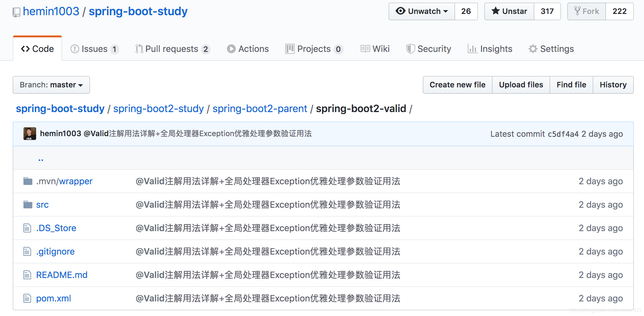Viewport: 644px width, 316px height.
Task: Open the .DS_Store file
Action: [56, 228]
